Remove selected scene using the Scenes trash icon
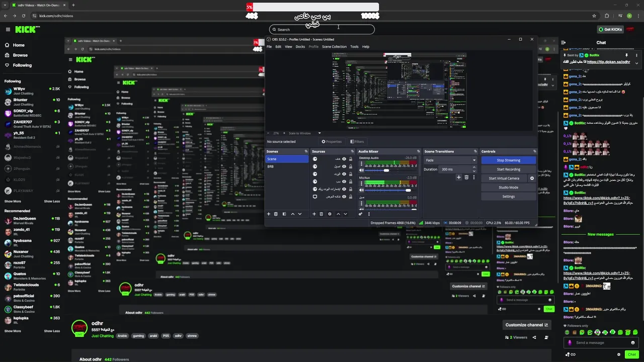 [276, 214]
